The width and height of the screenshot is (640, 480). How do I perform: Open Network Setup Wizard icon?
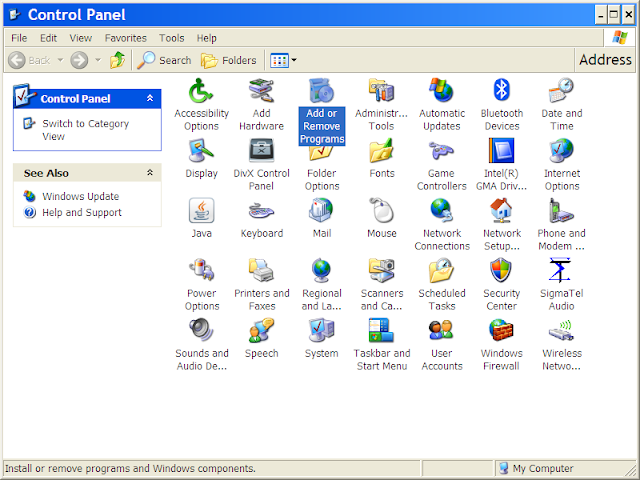click(502, 210)
